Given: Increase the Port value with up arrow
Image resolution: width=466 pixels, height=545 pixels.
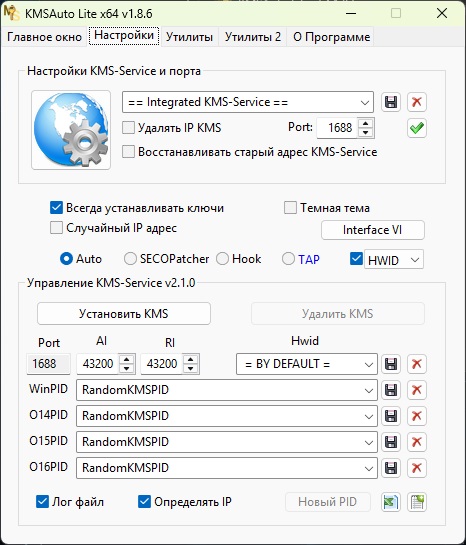Looking at the screenshot, I should tap(365, 123).
